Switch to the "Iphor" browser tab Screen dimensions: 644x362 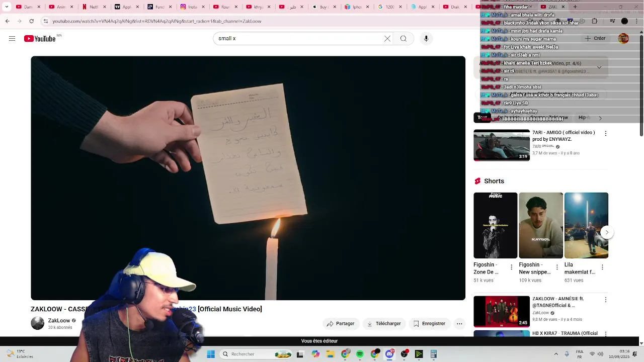click(357, 7)
